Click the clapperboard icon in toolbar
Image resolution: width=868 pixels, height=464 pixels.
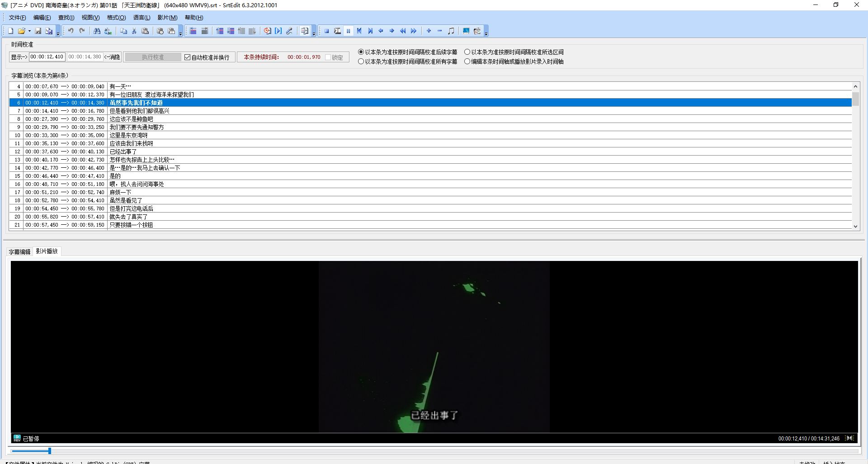pos(477,31)
